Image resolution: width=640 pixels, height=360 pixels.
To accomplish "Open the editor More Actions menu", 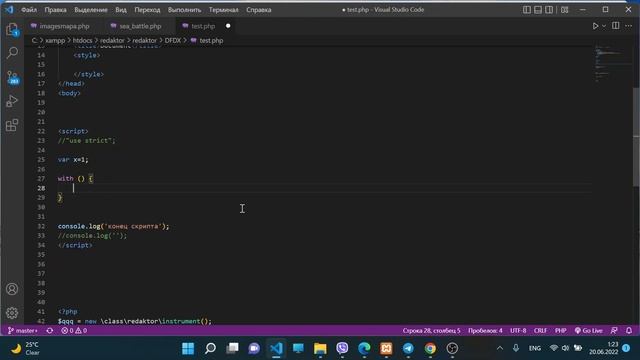I will point(629,26).
